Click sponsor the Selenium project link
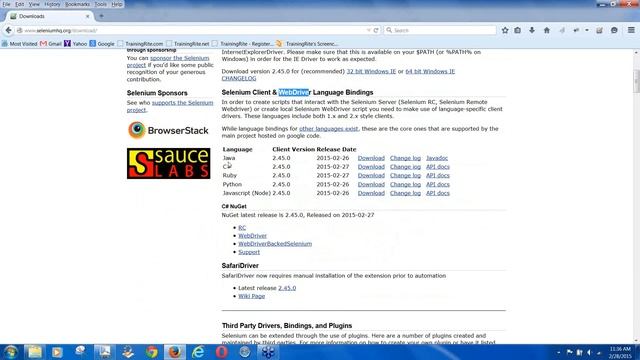The height and width of the screenshot is (360, 640). tap(168, 62)
